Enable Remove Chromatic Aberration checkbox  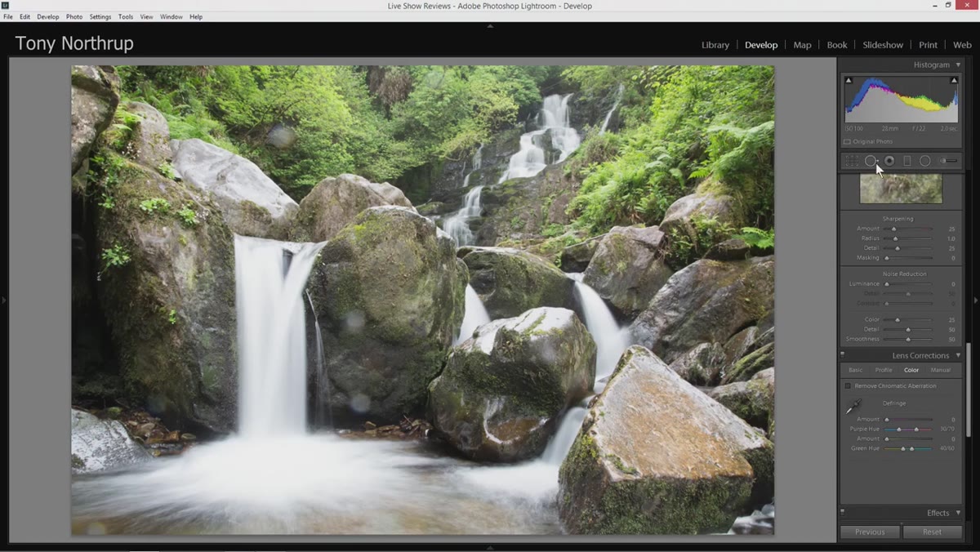click(848, 385)
